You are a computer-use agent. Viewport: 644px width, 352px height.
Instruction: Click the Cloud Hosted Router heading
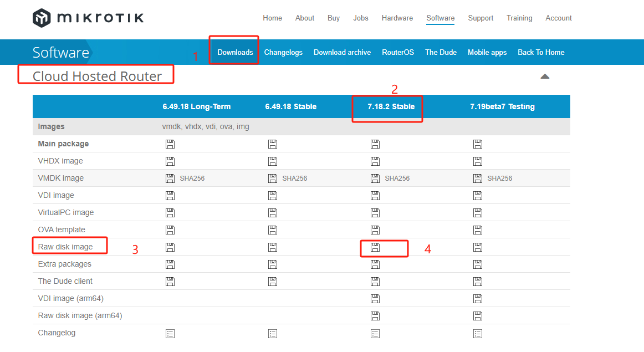[x=98, y=76]
